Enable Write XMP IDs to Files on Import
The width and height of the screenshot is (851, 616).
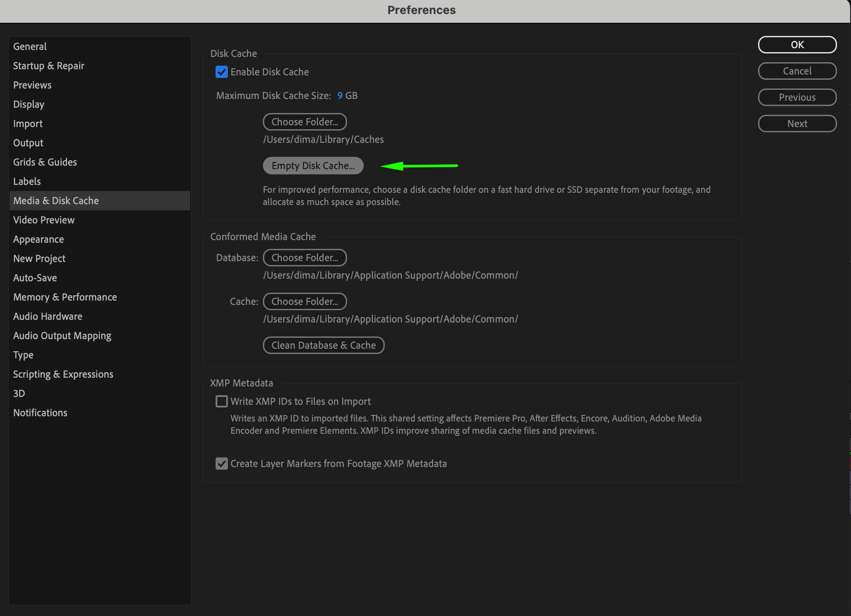tap(222, 401)
